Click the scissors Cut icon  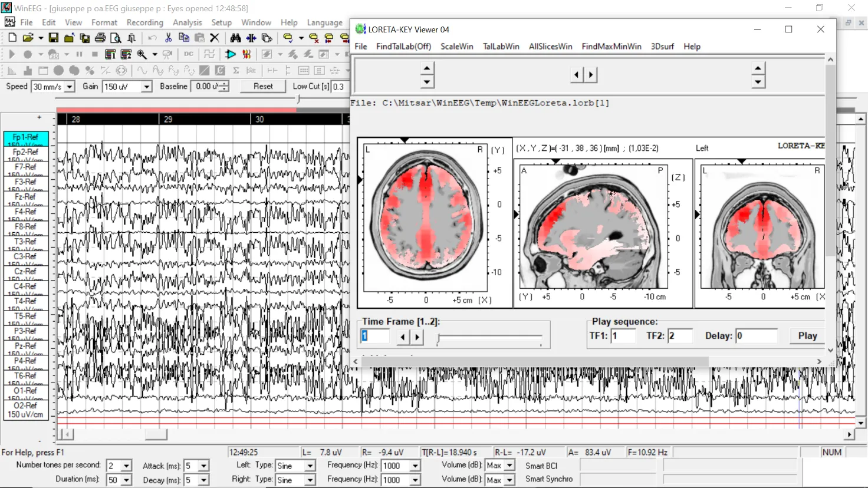(169, 38)
